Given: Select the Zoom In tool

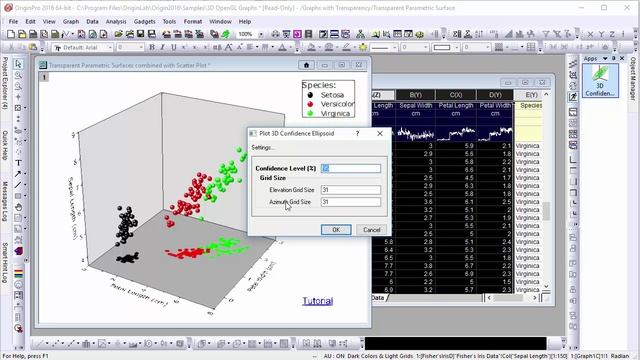Looking at the screenshot, I should [x=18, y=75].
